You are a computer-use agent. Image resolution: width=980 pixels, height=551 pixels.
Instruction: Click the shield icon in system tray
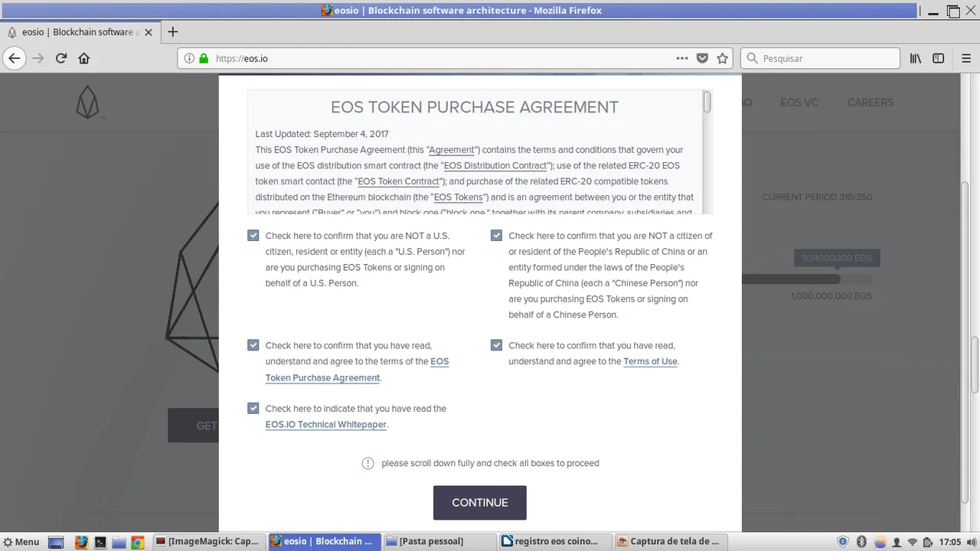click(x=843, y=542)
